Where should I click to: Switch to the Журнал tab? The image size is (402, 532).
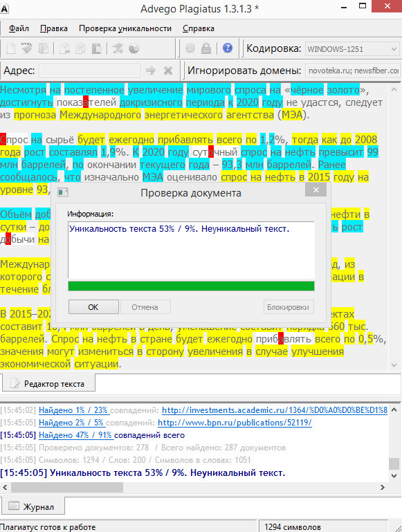pos(33,506)
